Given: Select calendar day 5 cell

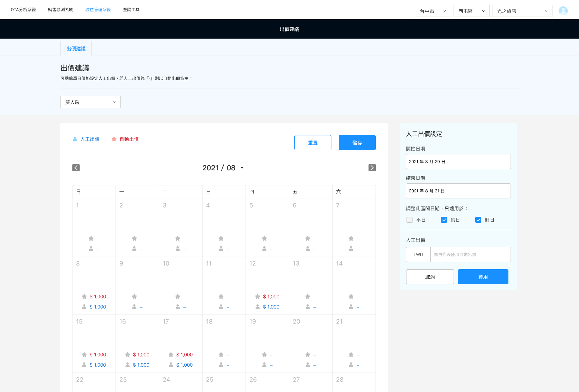Looking at the screenshot, I should tap(267, 227).
